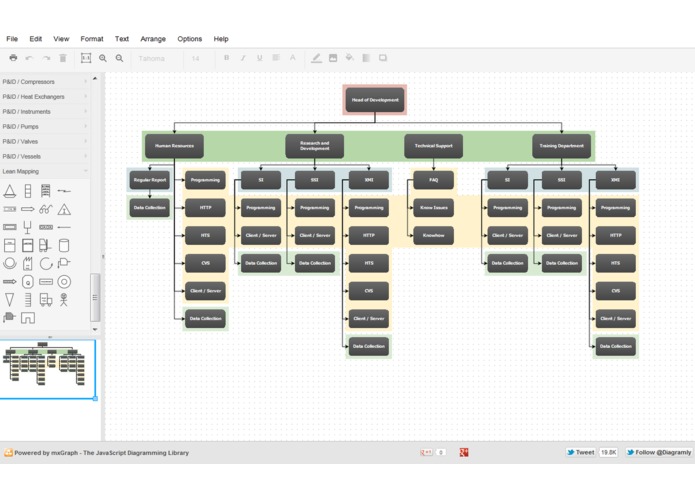This screenshot has width=695, height=494.
Task: Open the View menu
Action: pos(61,39)
